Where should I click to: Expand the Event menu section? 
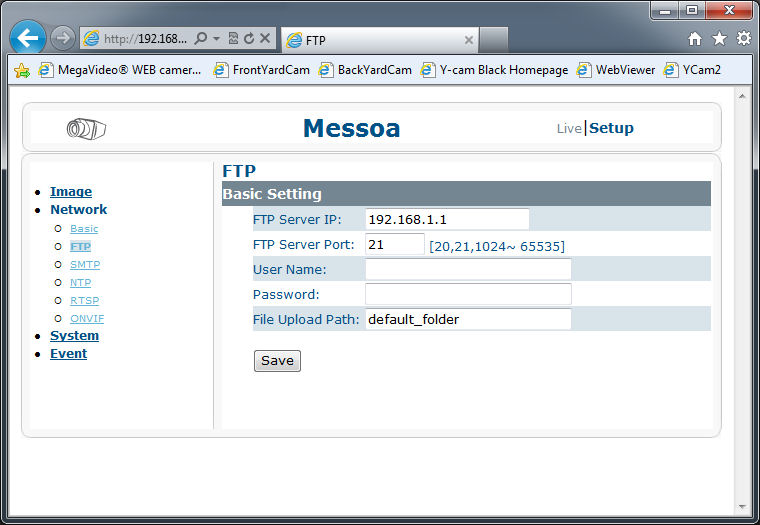click(x=68, y=354)
